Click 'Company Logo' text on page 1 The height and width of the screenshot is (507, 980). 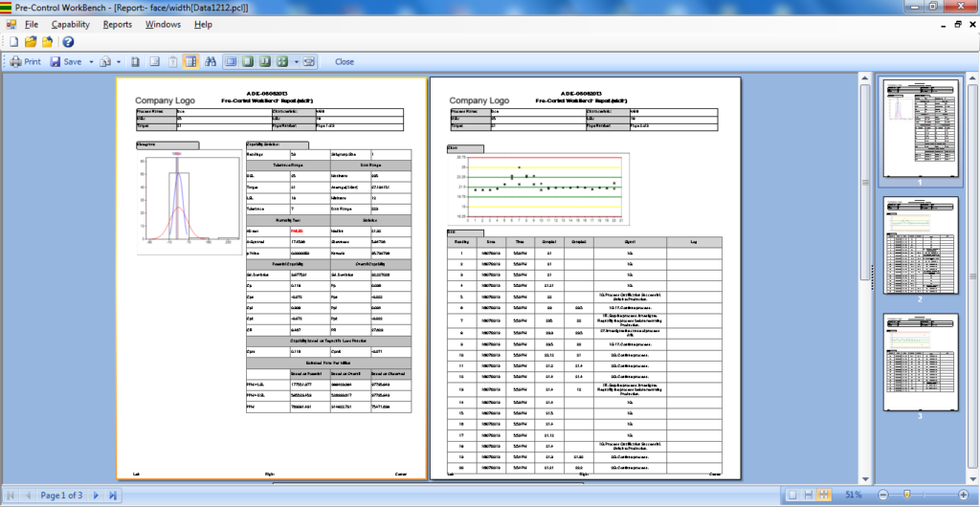pos(165,100)
